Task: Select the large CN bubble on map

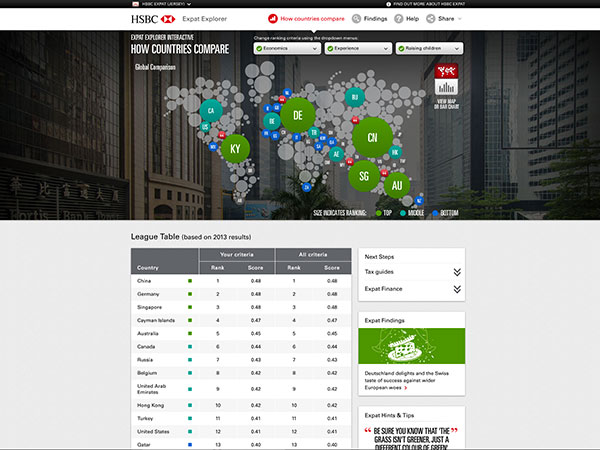Action: pos(372,138)
